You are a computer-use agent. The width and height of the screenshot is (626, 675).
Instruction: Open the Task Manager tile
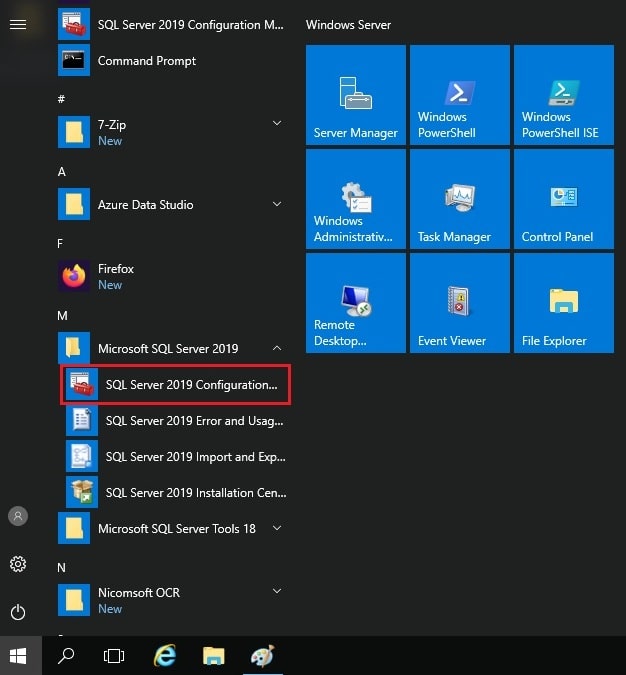460,199
